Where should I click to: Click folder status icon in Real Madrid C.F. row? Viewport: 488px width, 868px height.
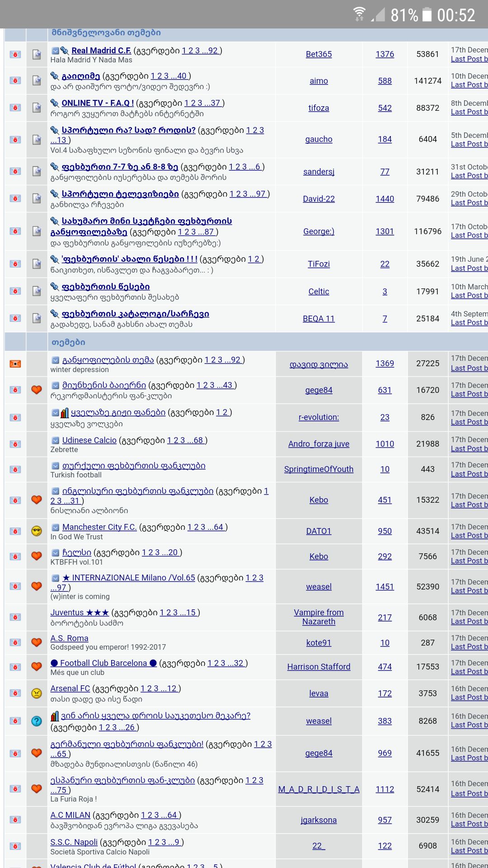[15, 54]
